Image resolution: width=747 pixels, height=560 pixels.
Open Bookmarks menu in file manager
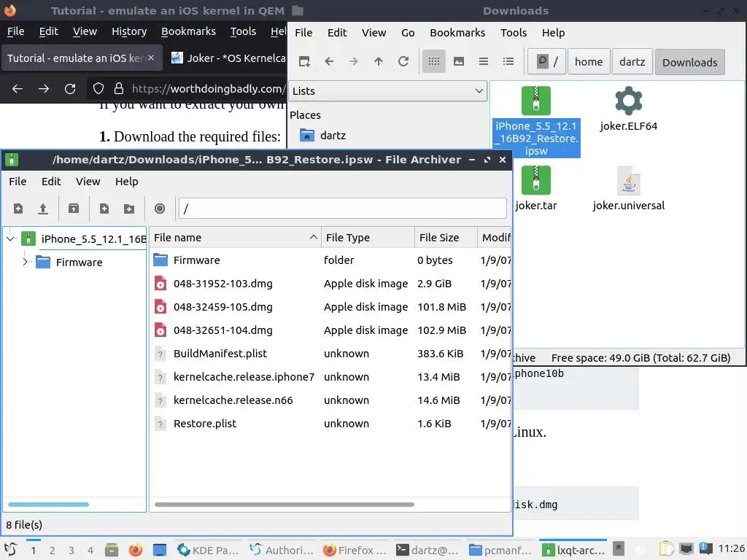(x=457, y=33)
